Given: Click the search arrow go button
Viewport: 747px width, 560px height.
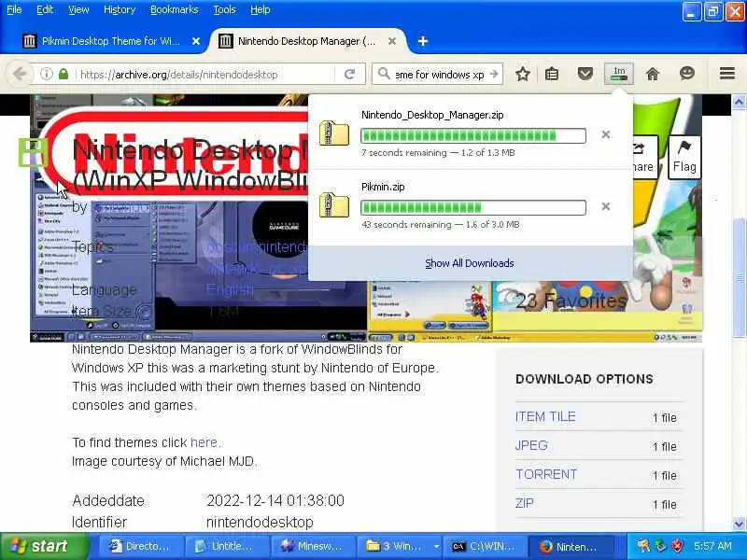Looking at the screenshot, I should (x=494, y=74).
